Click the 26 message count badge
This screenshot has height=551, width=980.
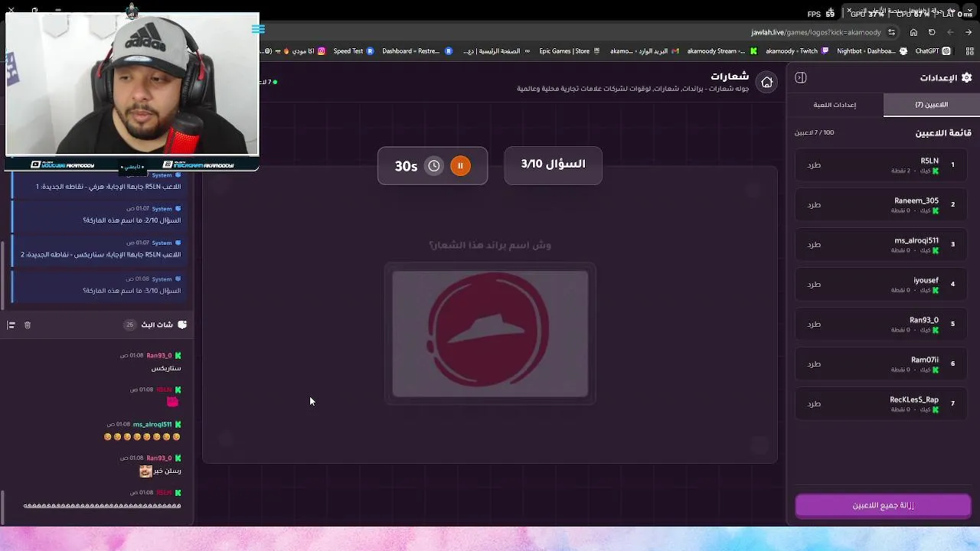click(x=129, y=324)
